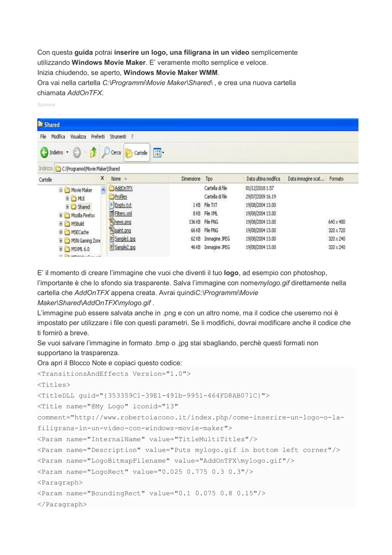Image resolution: width=392 pixels, height=555 pixels.
Task: Select the Shared folder in the tree
Action: 84,206
